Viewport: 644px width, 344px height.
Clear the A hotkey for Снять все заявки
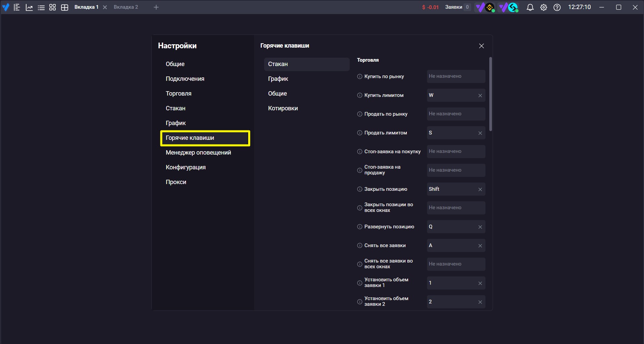point(480,246)
